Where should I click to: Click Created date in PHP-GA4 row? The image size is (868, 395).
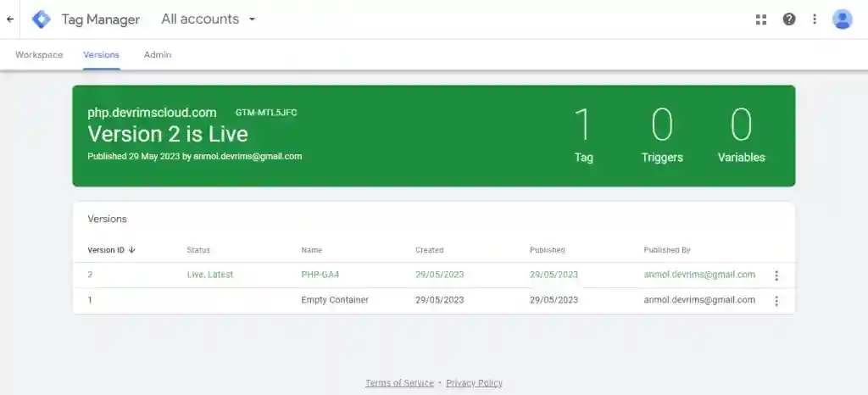(x=440, y=275)
